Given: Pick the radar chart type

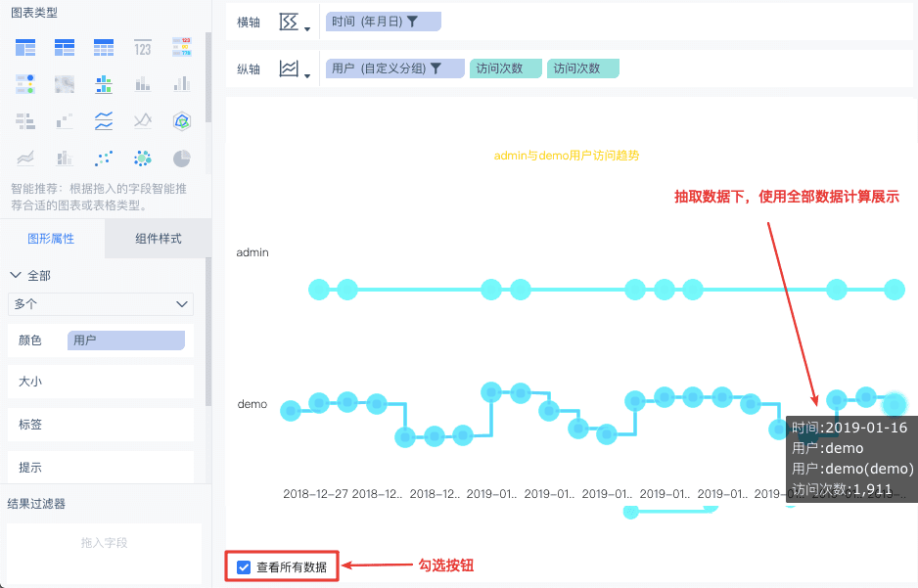Looking at the screenshot, I should 182,121.
